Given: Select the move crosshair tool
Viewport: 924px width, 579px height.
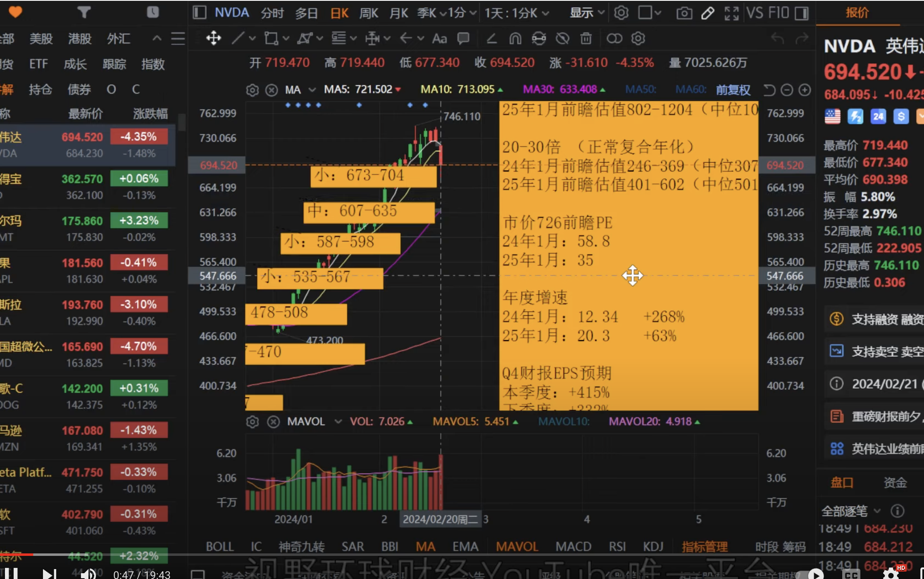Looking at the screenshot, I should tap(214, 38).
